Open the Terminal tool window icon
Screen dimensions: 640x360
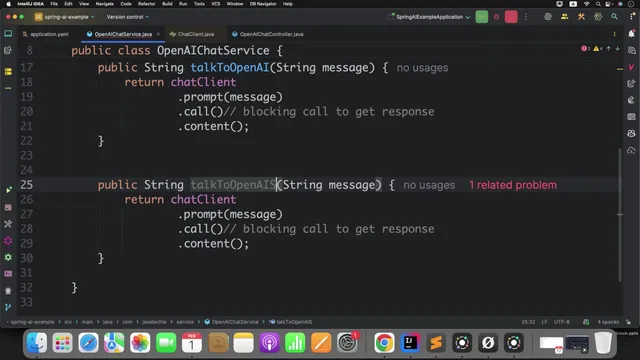pyautogui.click(x=8, y=273)
